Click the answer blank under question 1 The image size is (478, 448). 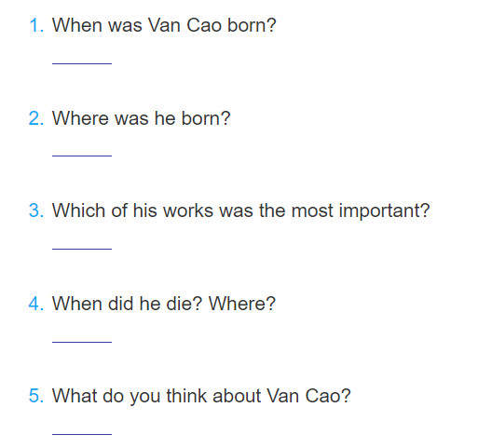point(82,63)
